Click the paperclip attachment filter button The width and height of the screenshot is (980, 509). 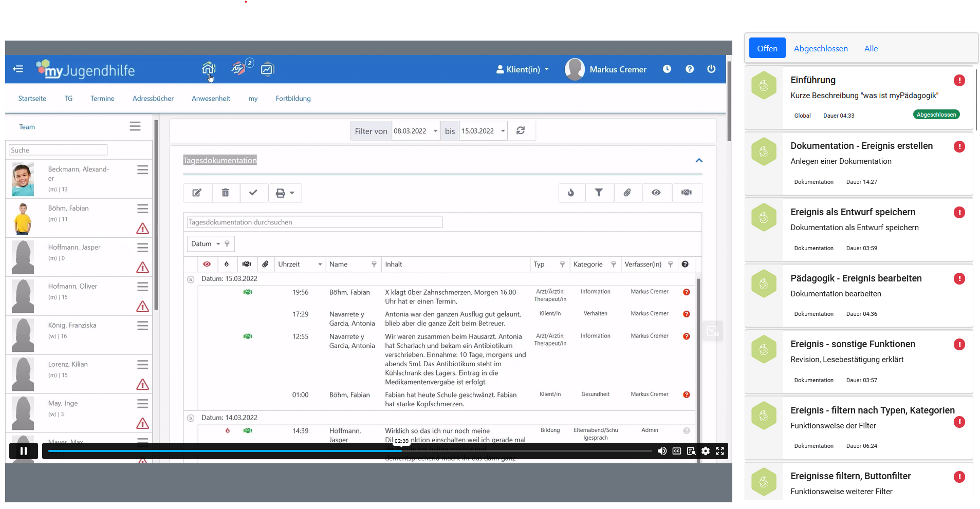[x=627, y=193]
